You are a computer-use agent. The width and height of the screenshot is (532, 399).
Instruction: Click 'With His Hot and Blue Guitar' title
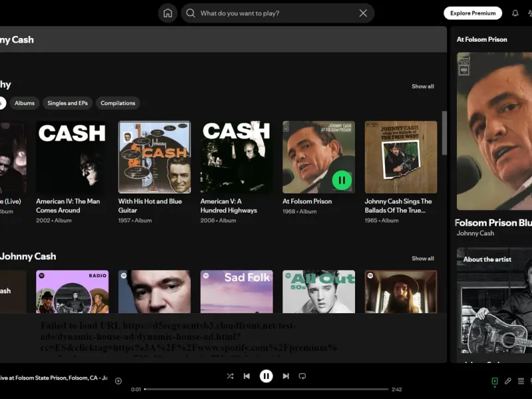click(x=150, y=205)
